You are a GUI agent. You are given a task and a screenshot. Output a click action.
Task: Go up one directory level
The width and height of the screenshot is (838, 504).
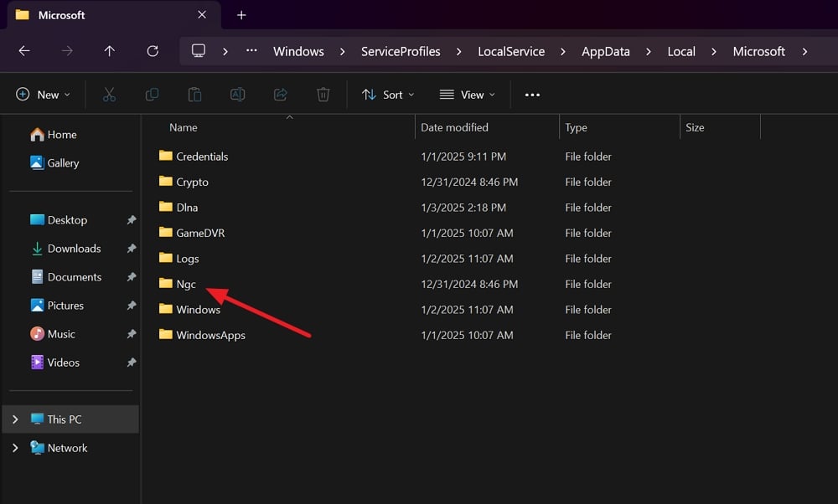[109, 51]
